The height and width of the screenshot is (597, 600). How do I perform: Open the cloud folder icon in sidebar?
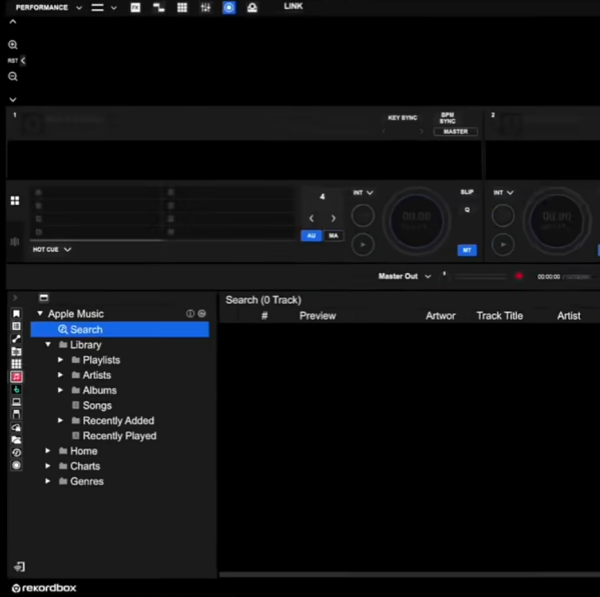coord(16,440)
